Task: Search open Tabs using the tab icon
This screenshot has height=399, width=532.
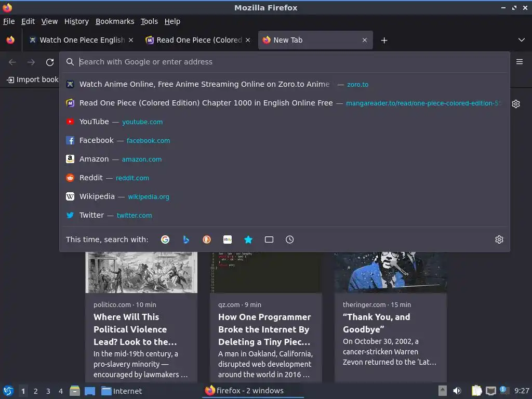Action: 269,240
